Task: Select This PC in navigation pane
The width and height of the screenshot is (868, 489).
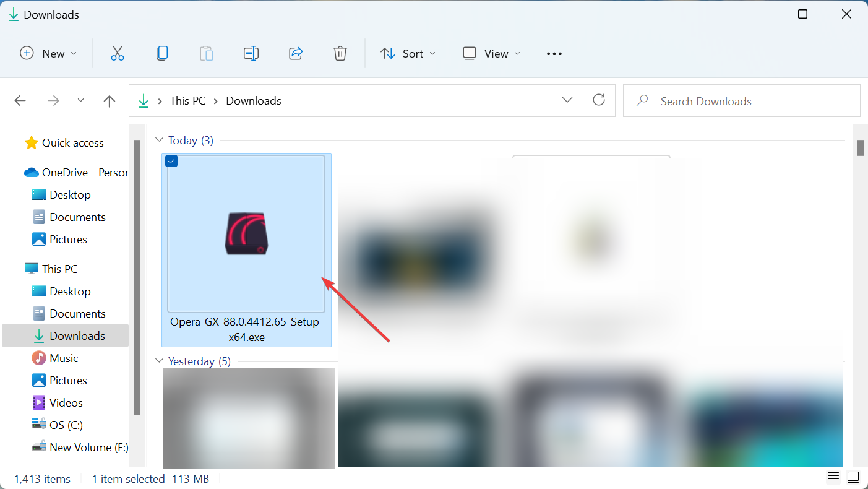Action: [x=60, y=269]
